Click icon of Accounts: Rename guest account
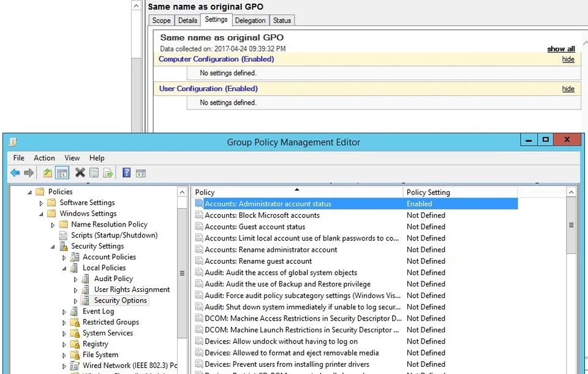 pos(199,261)
